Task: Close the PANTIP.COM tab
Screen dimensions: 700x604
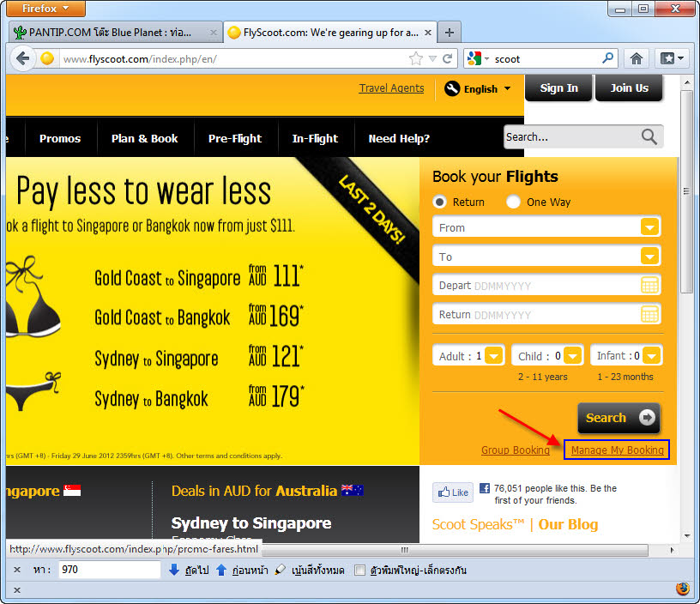Action: tap(214, 33)
